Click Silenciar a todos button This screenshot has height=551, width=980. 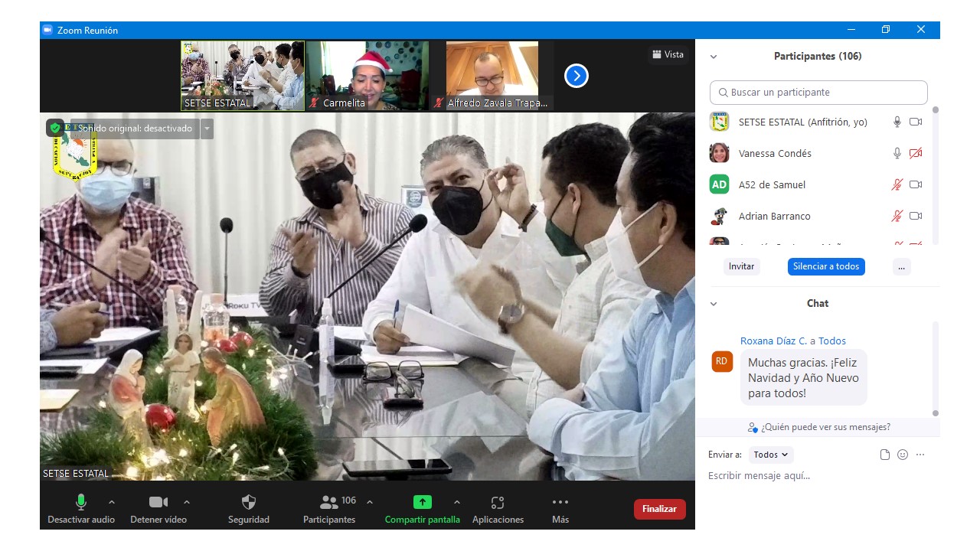click(x=826, y=266)
